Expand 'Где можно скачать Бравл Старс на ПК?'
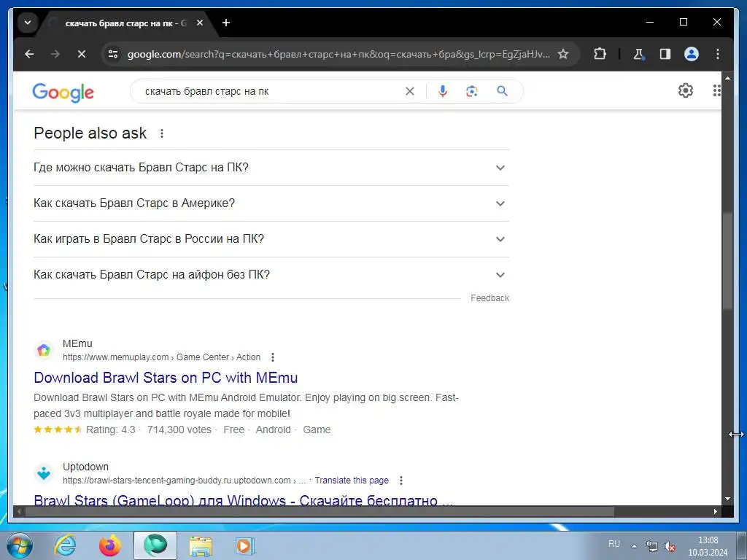Viewport: 747px width, 560px height. [x=271, y=168]
